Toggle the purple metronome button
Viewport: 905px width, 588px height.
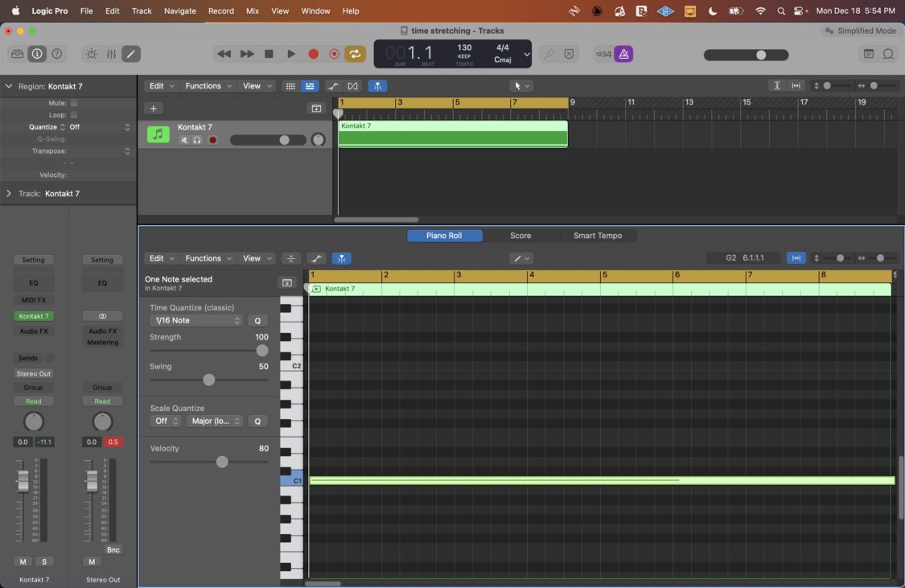click(624, 53)
